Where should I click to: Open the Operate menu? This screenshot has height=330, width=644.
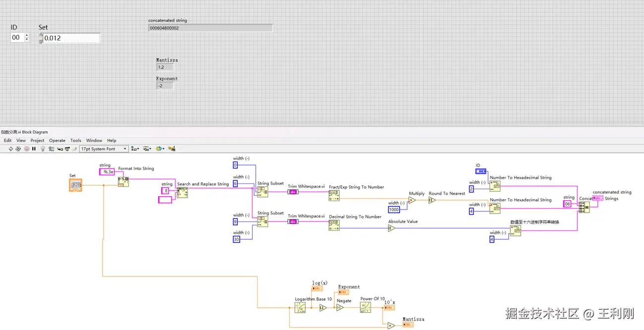(57, 141)
